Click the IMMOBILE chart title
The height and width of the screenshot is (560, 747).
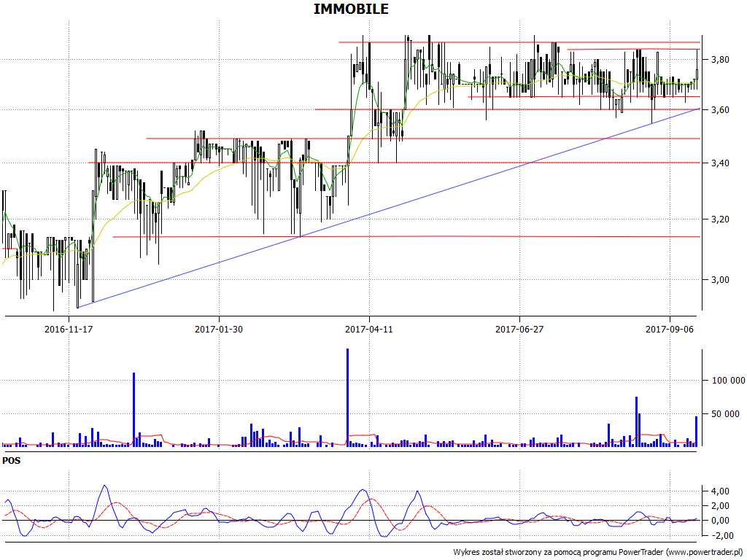click(351, 9)
